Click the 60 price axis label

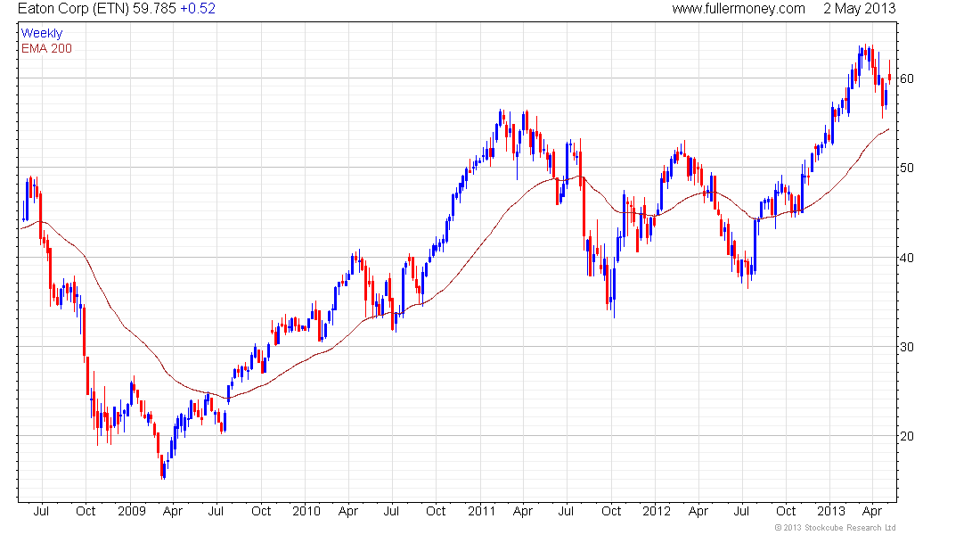pos(906,78)
